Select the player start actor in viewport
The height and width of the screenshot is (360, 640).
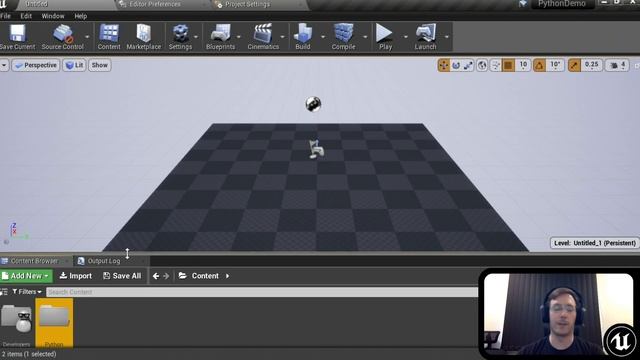pos(316,149)
